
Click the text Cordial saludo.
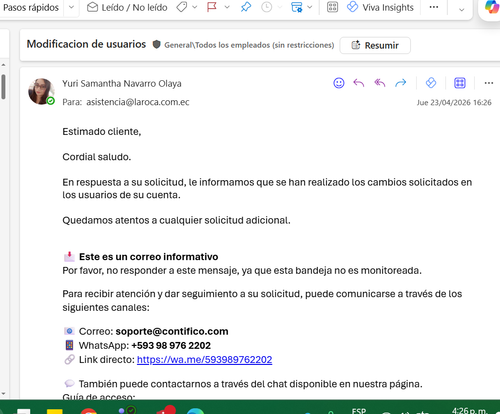pyautogui.click(x=97, y=157)
